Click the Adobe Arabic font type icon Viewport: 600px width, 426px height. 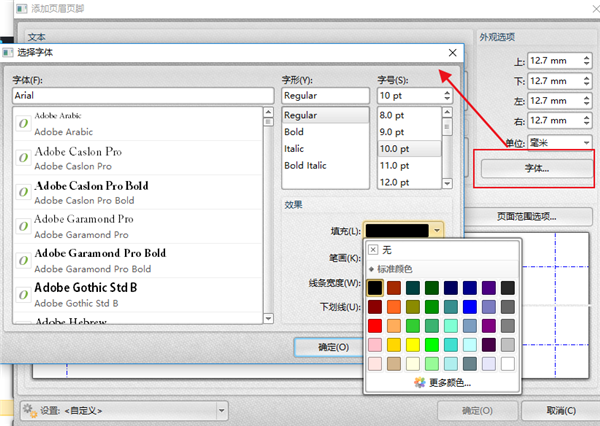click(23, 123)
